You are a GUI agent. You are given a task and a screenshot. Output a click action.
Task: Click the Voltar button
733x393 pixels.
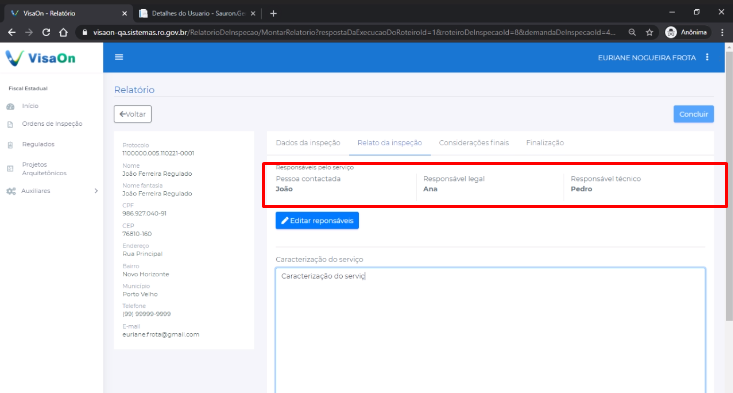(133, 114)
